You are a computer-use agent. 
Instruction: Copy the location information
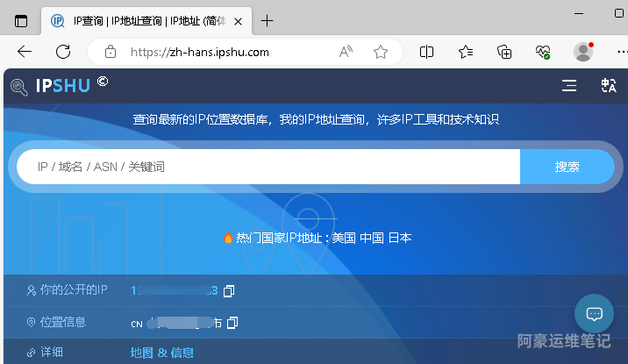232,323
